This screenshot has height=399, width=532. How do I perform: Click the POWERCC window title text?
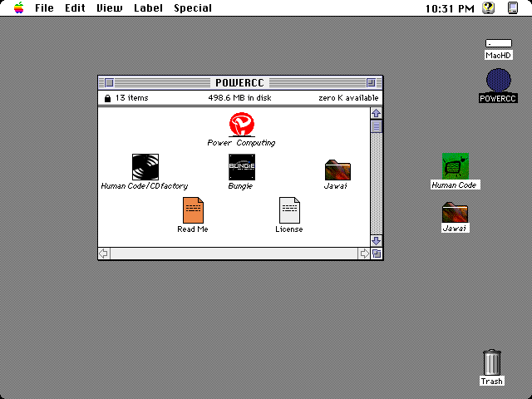[239, 83]
